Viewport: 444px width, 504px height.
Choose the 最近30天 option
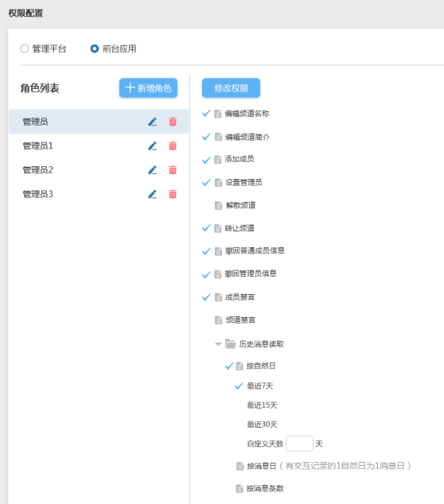[x=262, y=425]
